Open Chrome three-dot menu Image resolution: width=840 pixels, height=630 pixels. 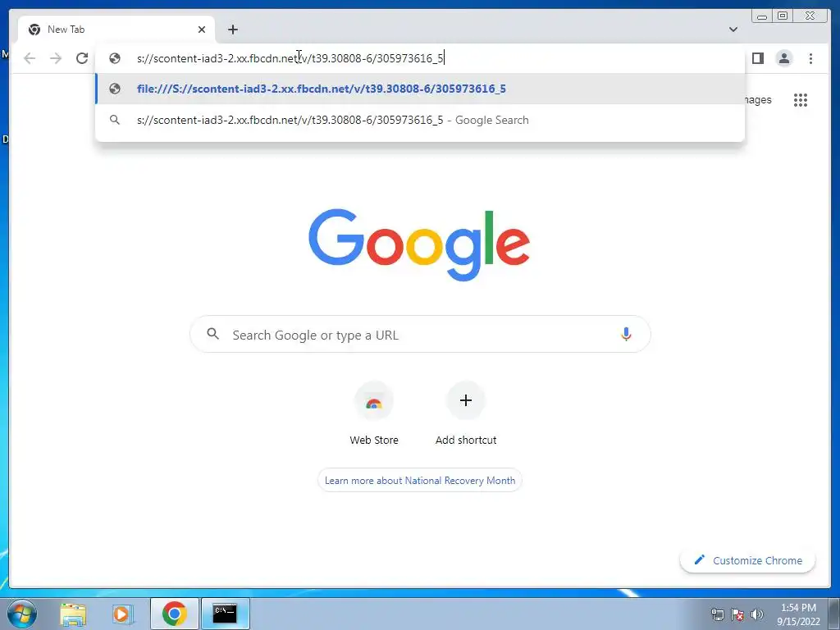[810, 58]
